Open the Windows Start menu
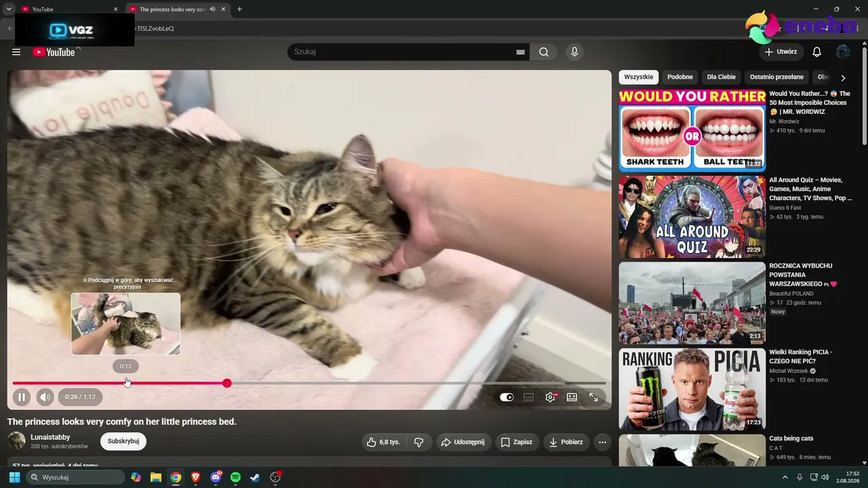The height and width of the screenshot is (488, 868). [14, 477]
